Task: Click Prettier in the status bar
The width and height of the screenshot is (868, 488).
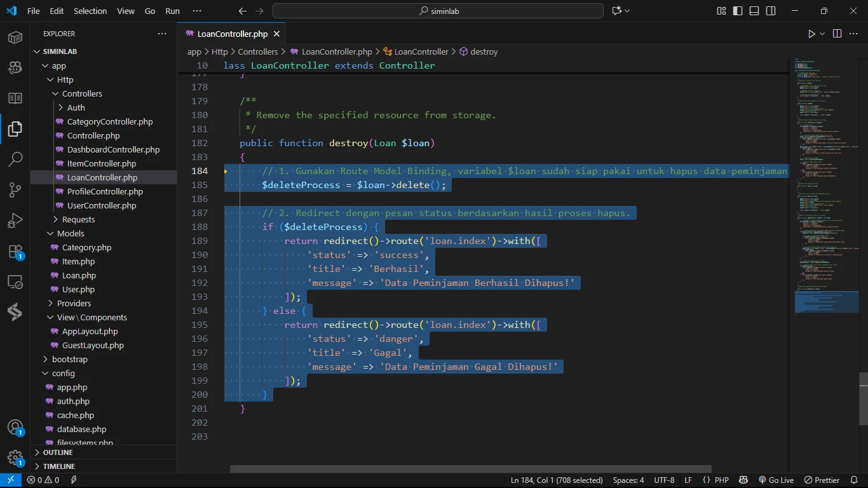Action: point(822,480)
